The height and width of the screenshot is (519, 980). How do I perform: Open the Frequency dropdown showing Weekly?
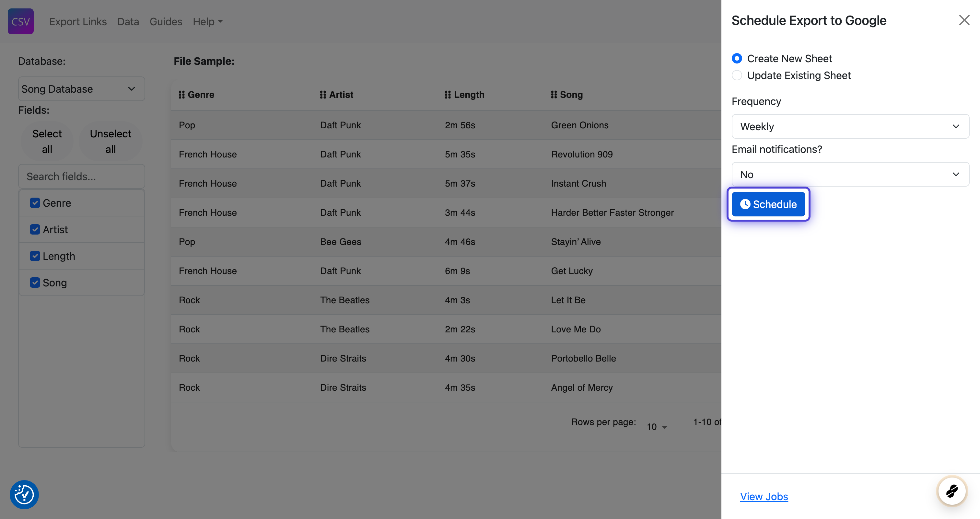(850, 127)
